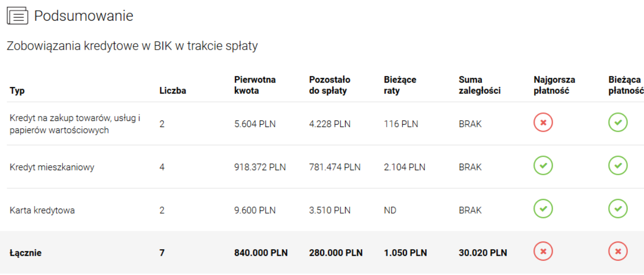Image resolution: width=644 pixels, height=275 pixels.
Task: Select Kredyt na zakup towarów row label
Action: (75, 124)
